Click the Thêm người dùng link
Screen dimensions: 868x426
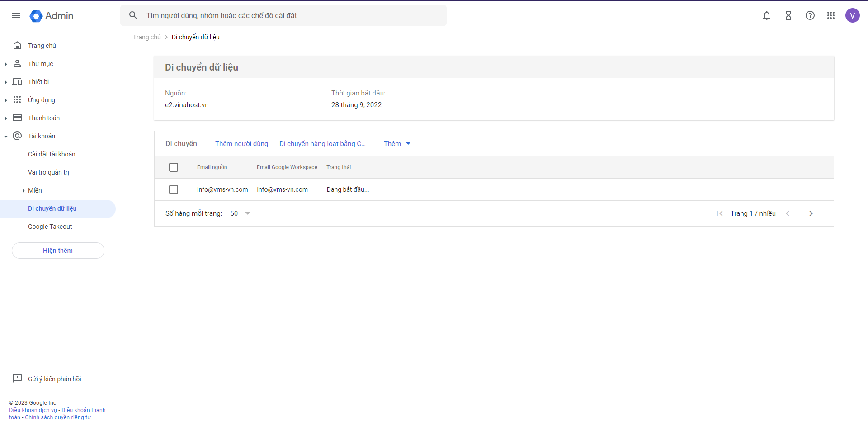point(241,144)
